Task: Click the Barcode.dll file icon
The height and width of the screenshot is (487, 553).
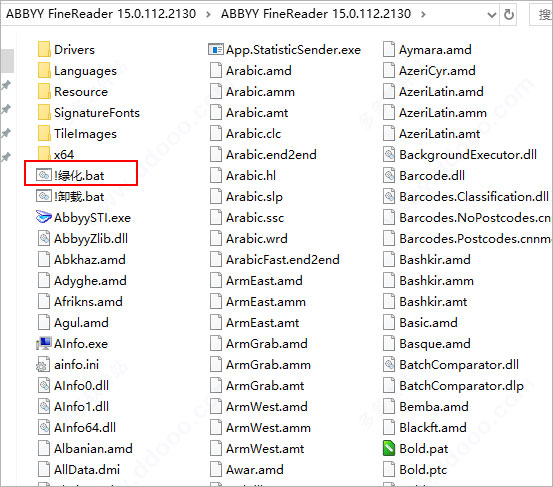Action: click(389, 175)
